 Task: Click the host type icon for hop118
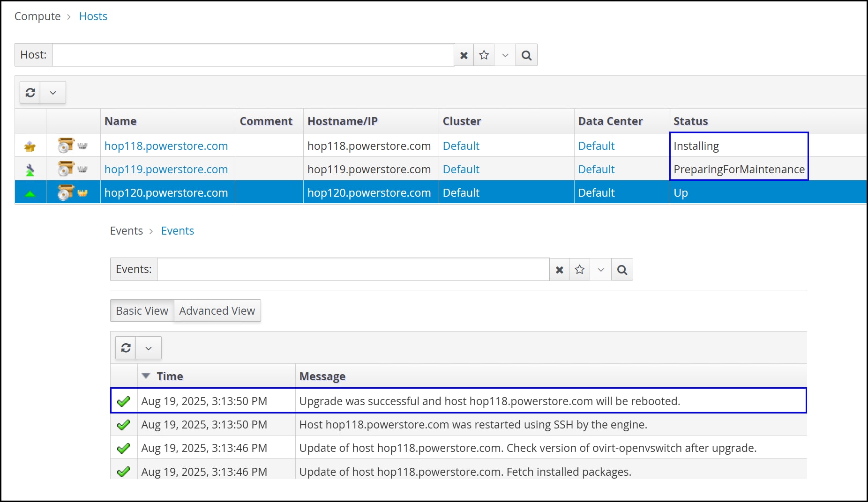(x=66, y=145)
